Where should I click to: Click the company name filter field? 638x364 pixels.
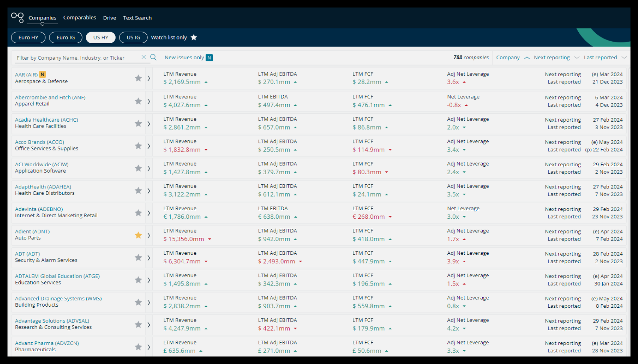tap(77, 58)
